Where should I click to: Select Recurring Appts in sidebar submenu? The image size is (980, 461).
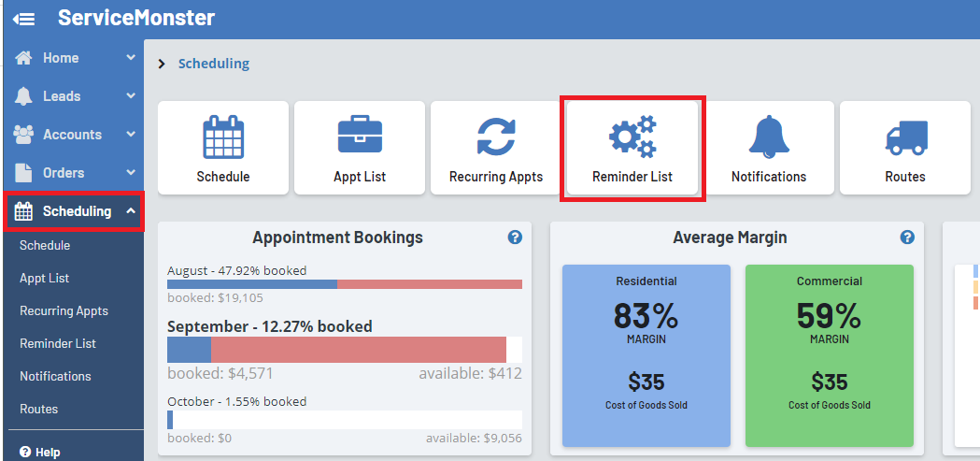pyautogui.click(x=64, y=310)
